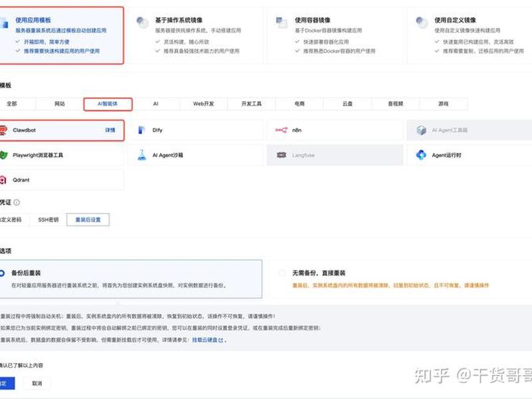Select the 备份后重装 radio option
This screenshot has width=532, height=399.
coord(3,273)
